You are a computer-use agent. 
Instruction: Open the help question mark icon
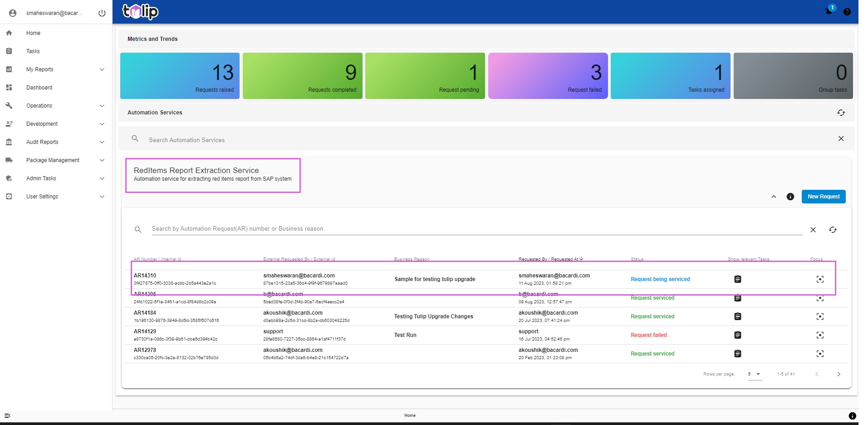[847, 12]
